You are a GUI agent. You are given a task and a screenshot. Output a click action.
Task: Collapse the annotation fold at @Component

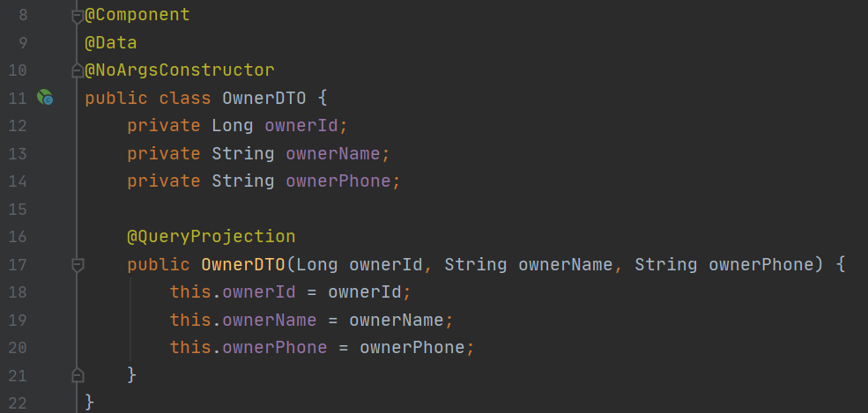(x=78, y=17)
